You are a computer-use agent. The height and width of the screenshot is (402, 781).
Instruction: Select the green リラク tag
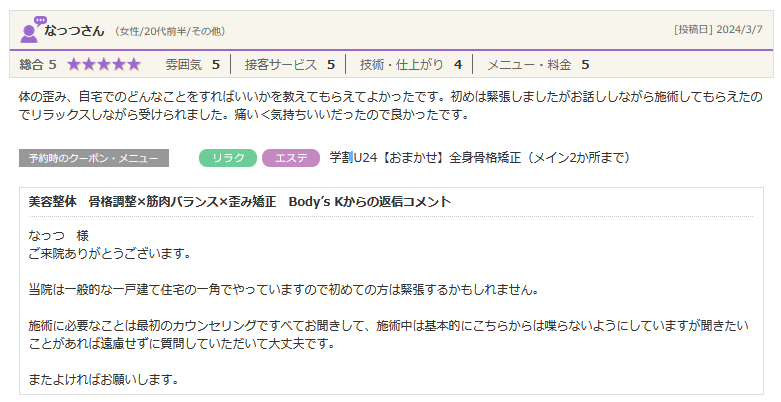point(228,158)
